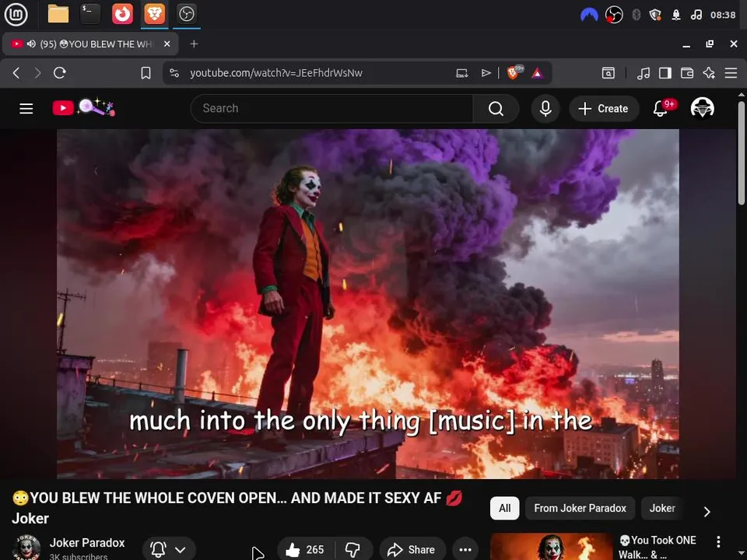Image resolution: width=747 pixels, height=560 pixels.
Task: Open the Create button
Action: (x=604, y=109)
